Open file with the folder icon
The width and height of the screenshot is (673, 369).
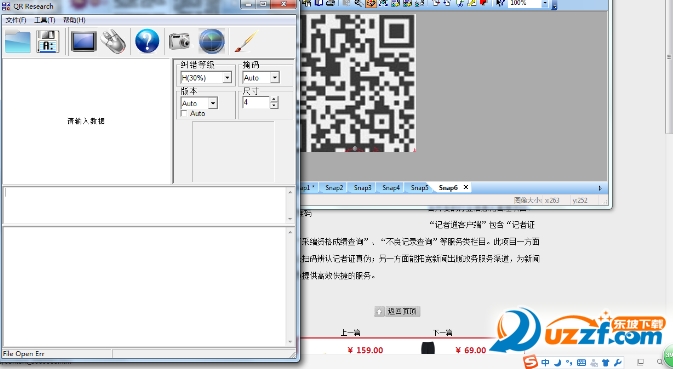[x=18, y=42]
